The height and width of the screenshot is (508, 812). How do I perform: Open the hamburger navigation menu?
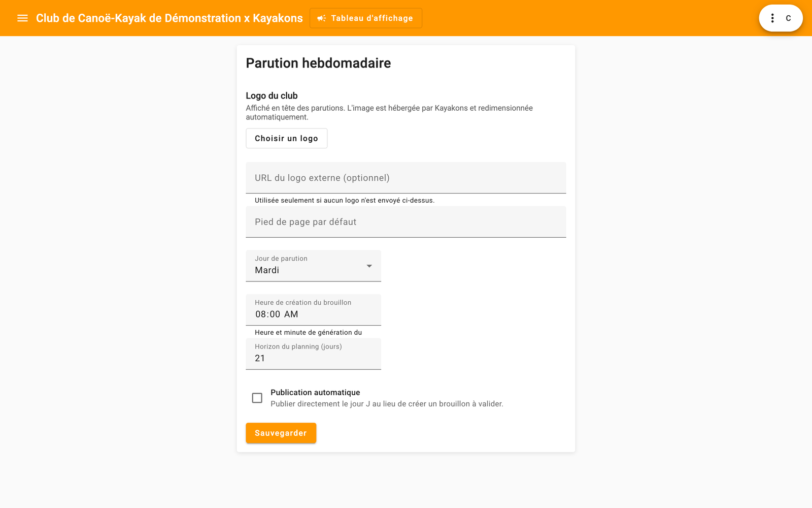click(x=22, y=18)
